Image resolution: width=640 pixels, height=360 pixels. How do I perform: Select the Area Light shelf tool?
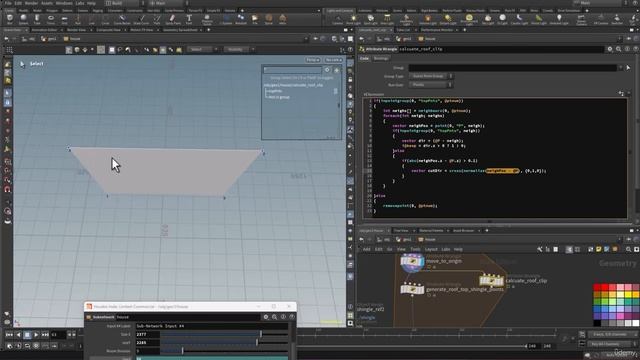pos(387,19)
